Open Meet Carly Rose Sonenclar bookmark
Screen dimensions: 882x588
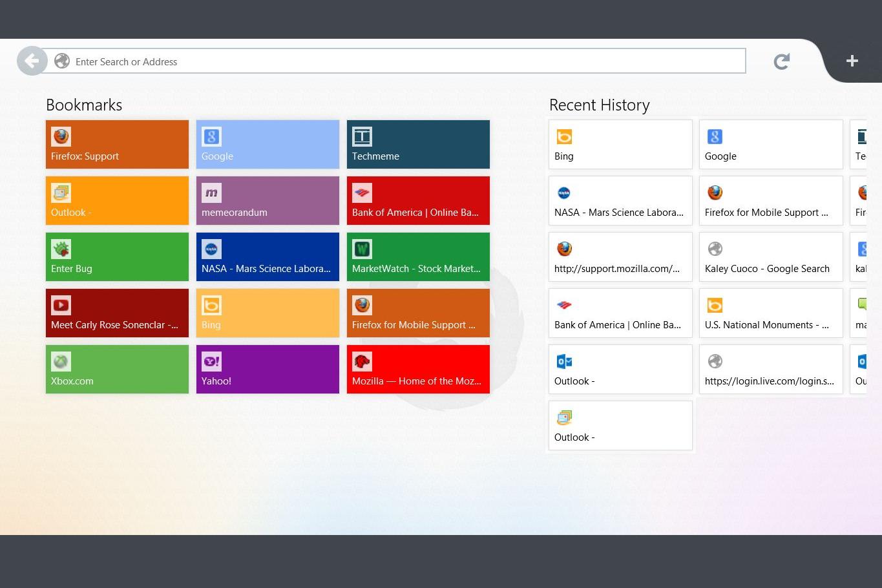(x=117, y=313)
